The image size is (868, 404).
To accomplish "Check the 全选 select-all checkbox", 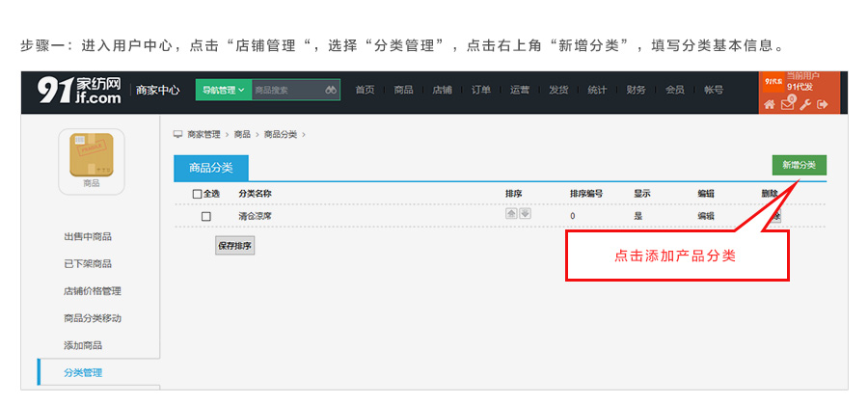I will point(197,194).
